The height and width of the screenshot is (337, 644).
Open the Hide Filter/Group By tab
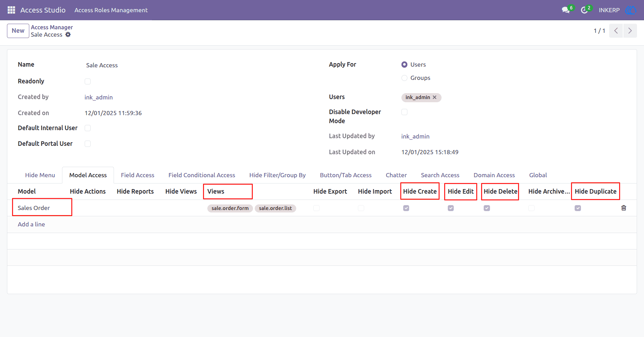[x=277, y=175]
